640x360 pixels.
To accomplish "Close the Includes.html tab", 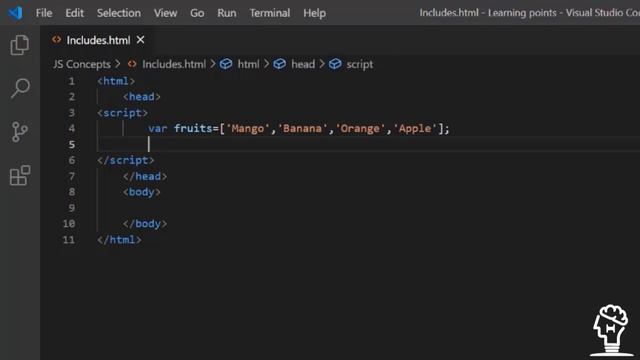I will 140,40.
